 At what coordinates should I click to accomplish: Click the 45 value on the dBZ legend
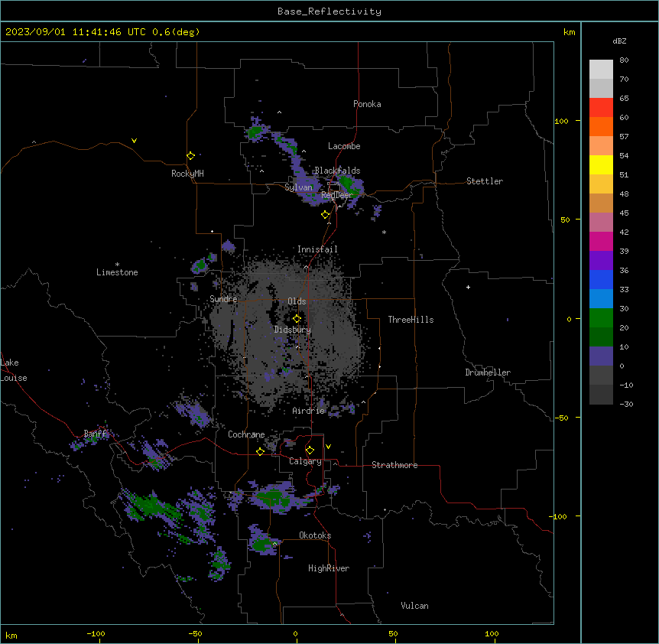click(x=624, y=213)
